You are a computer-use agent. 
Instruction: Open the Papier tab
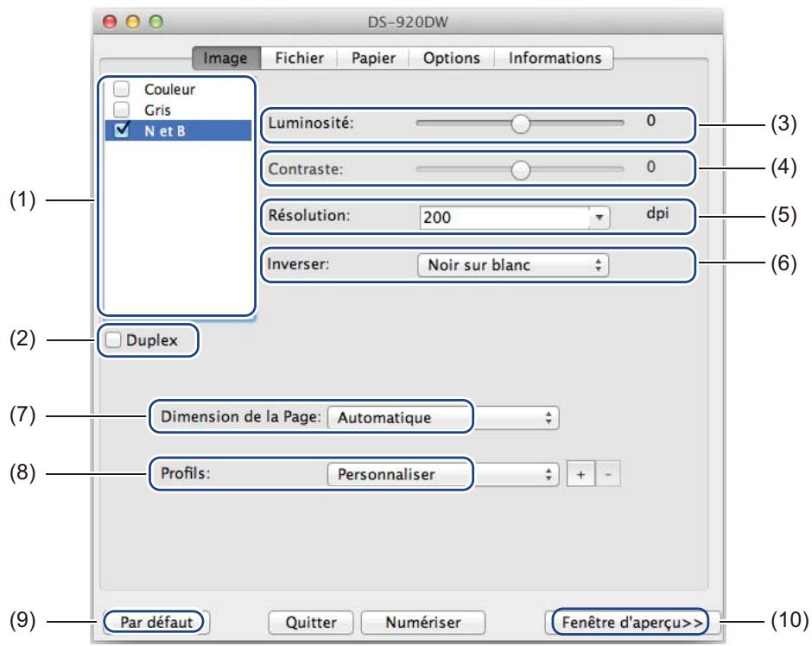(373, 58)
